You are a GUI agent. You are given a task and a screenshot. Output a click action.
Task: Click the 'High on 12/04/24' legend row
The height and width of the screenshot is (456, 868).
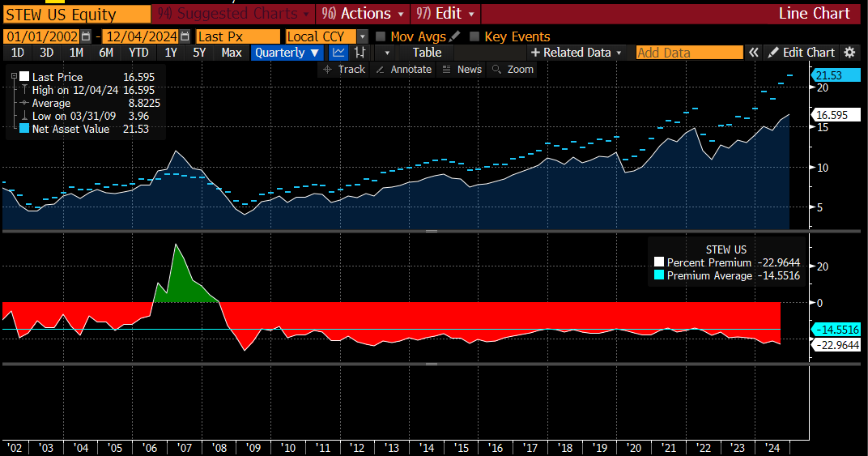(x=87, y=90)
